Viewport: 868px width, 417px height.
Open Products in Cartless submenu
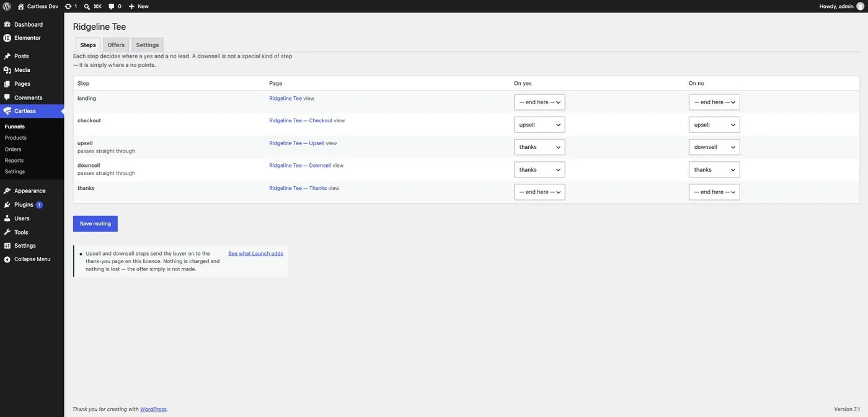point(15,138)
